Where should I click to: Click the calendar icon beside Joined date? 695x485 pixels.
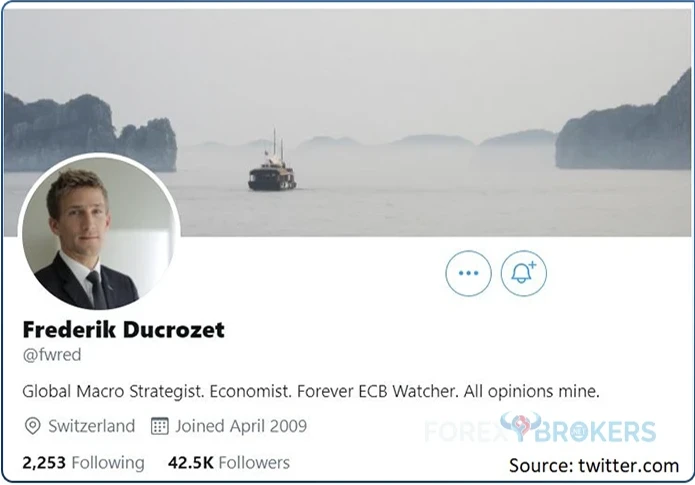click(160, 426)
